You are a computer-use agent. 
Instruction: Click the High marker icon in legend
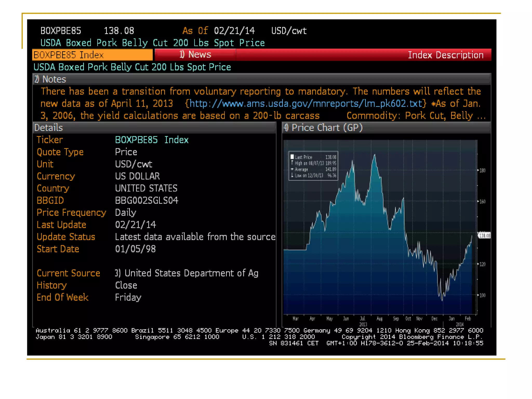tap(292, 163)
